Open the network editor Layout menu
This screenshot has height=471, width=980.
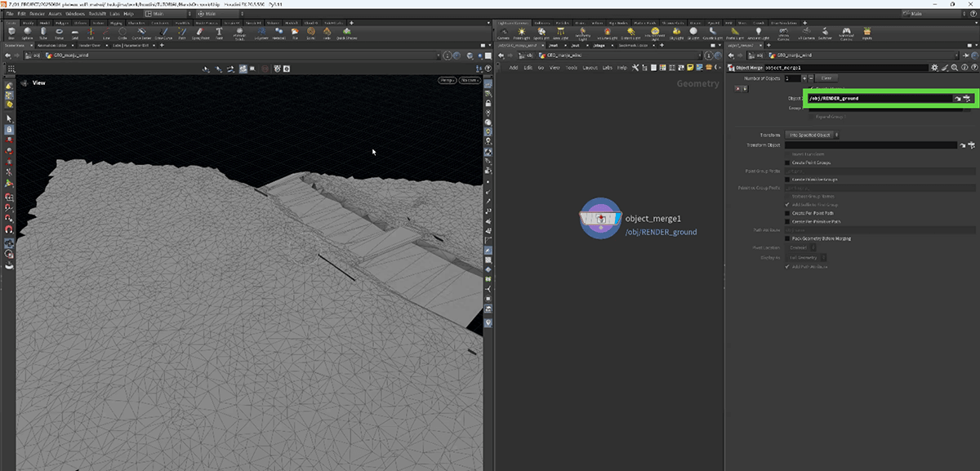click(590, 68)
